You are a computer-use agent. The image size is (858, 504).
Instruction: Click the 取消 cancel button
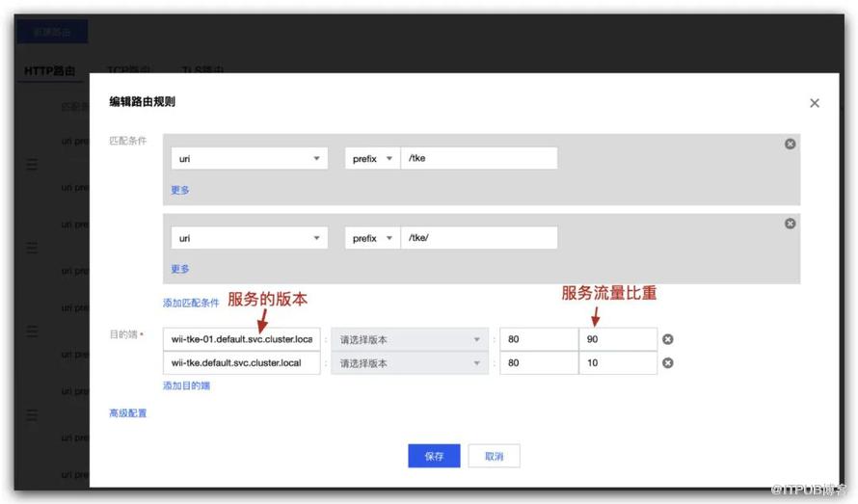(x=495, y=456)
